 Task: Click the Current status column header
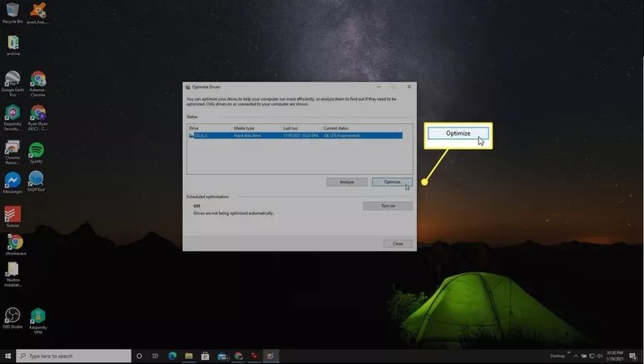point(336,128)
